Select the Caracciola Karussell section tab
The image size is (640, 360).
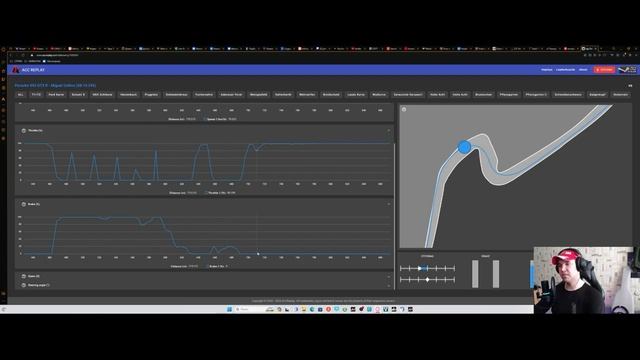408,94
